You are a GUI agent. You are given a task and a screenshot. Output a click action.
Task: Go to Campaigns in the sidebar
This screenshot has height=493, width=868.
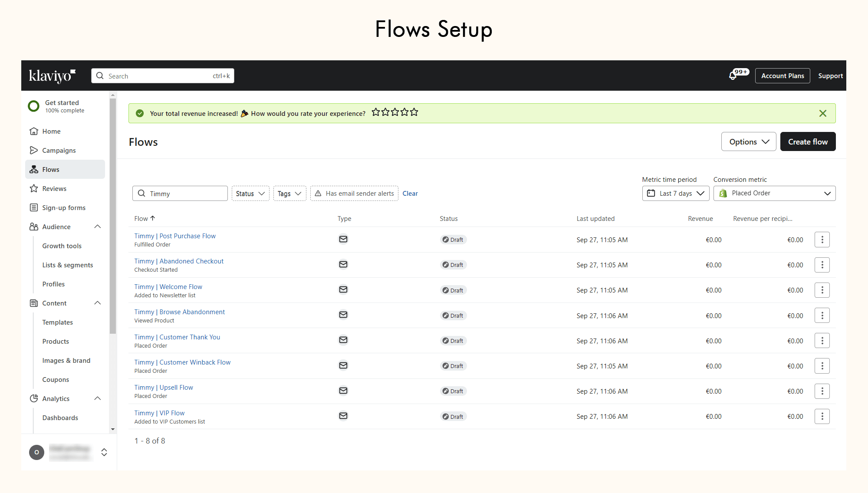coord(59,151)
